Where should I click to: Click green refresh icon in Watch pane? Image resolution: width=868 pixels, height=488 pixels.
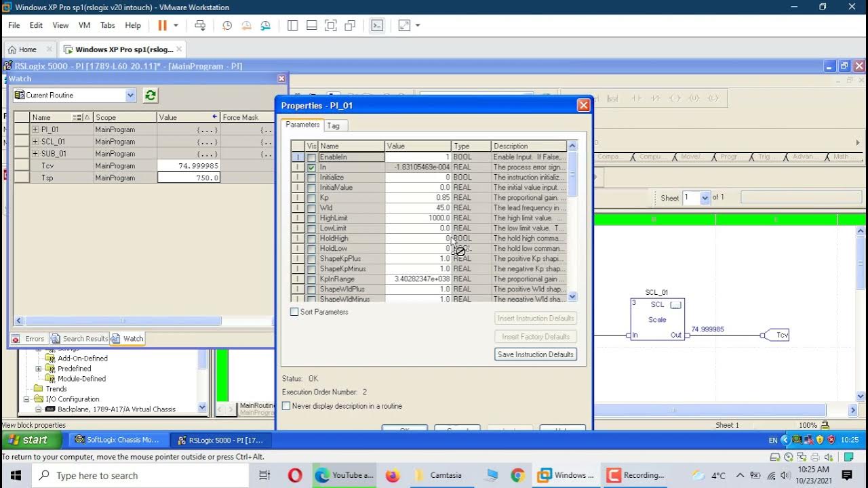tap(151, 95)
